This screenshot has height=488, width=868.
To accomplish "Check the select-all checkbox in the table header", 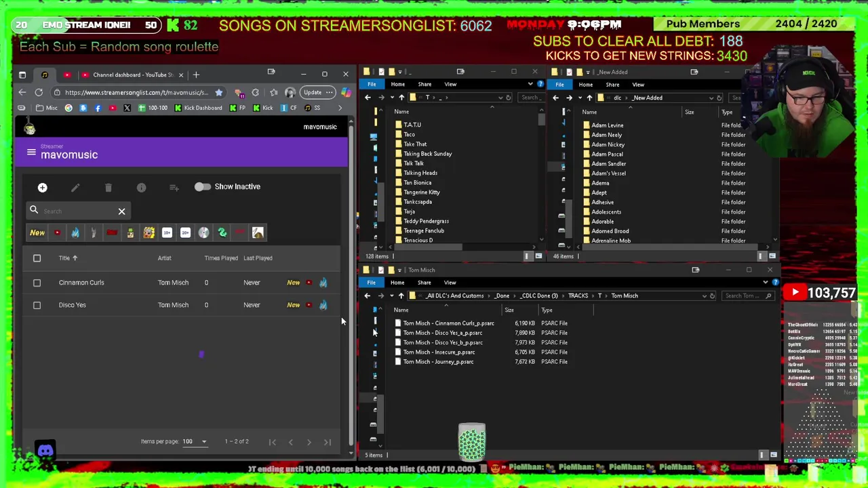I will point(37,258).
